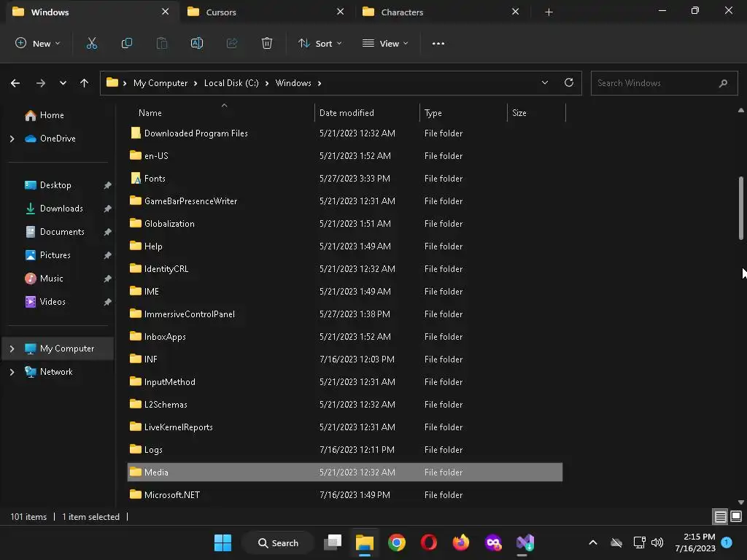Click the clock showing 2:15 PM
Viewport: 747px width, 560px height.
point(695,542)
